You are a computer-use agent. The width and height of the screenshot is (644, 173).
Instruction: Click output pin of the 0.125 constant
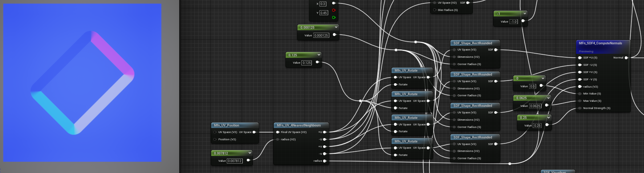317,62
